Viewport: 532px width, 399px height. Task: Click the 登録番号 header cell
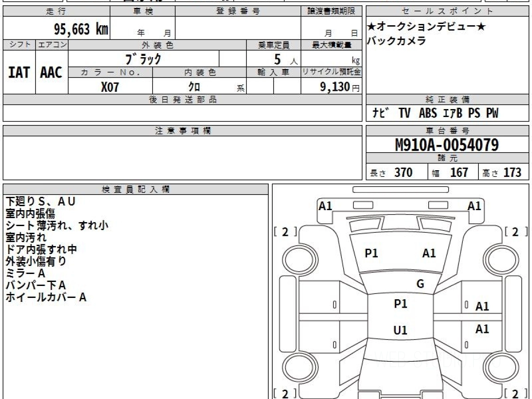(238, 12)
